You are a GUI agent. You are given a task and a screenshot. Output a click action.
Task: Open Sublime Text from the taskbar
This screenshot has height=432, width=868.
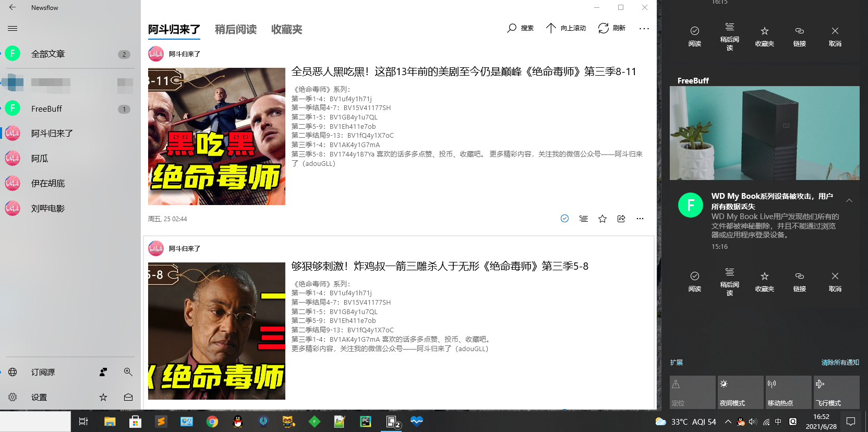tap(161, 422)
